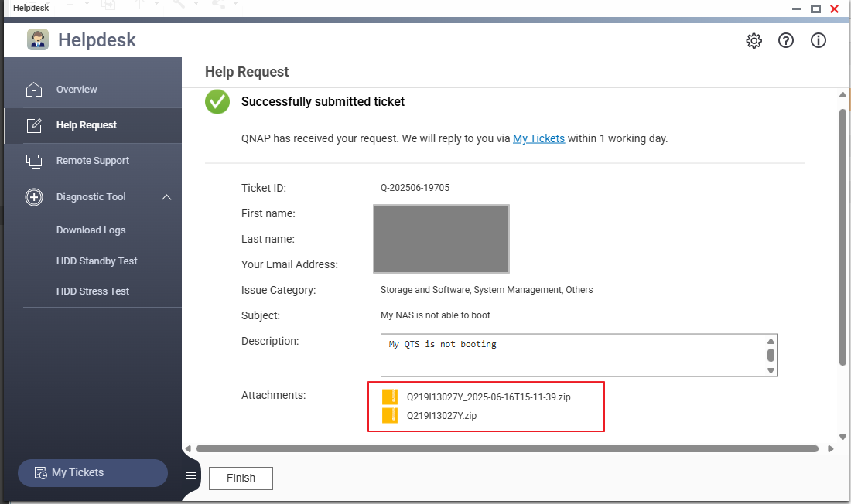The width and height of the screenshot is (851, 504).
Task: Click the sidebar collapse hamburger icon
Action: [191, 475]
